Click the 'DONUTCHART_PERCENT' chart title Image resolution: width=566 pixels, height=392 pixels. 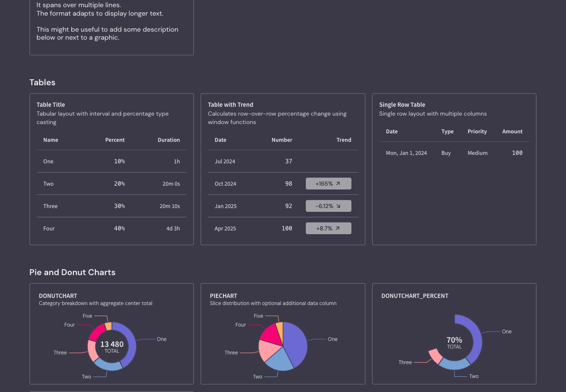(415, 296)
